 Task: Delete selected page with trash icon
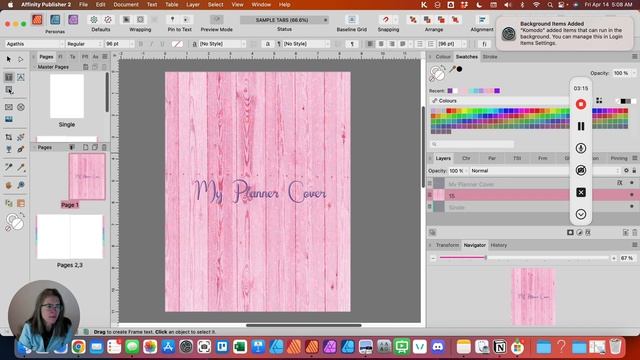pos(104,147)
